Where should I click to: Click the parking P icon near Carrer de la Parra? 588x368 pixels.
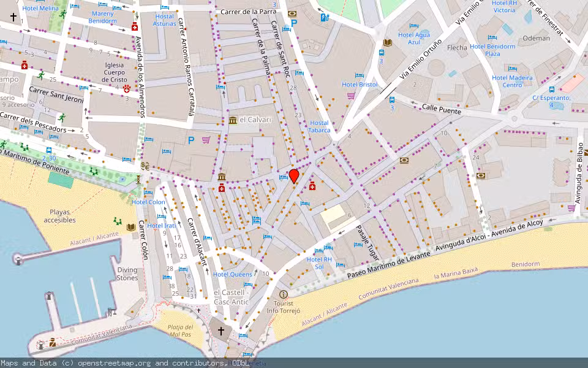[x=294, y=23]
